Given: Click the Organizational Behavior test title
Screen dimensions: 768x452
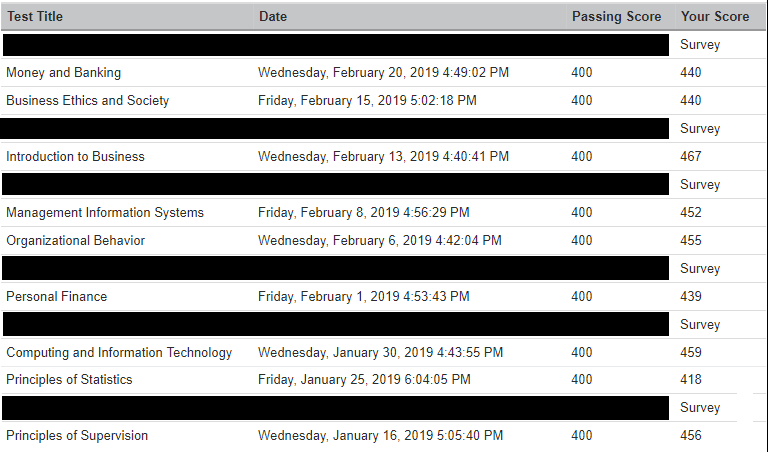Looking at the screenshot, I should click(x=75, y=240).
